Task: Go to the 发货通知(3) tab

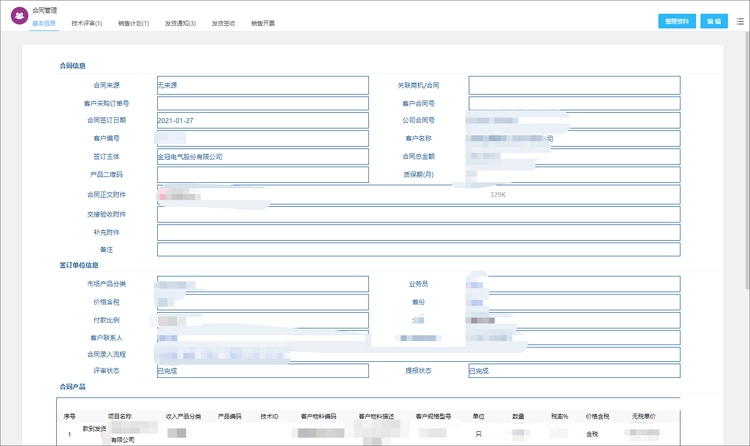Action: [x=180, y=23]
